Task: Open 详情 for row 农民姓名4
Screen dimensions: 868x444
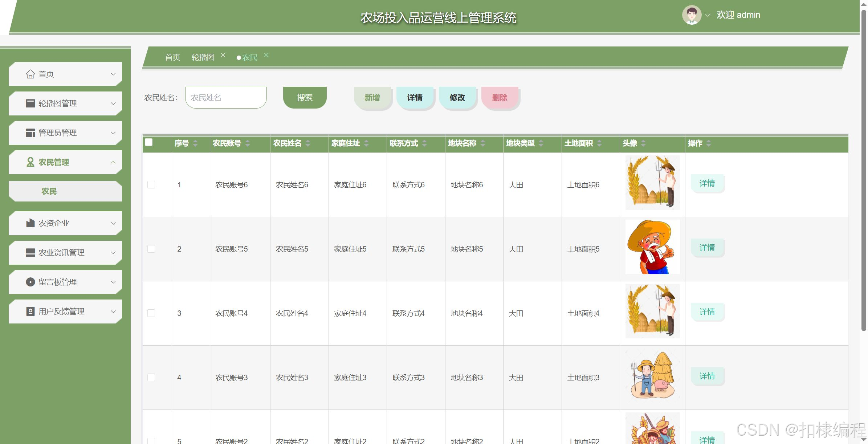Action: pos(707,312)
